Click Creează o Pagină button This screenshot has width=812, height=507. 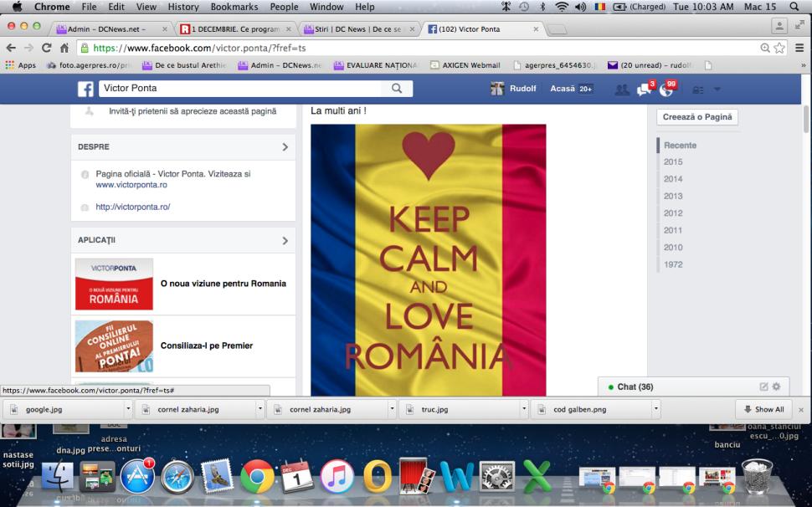(x=696, y=117)
